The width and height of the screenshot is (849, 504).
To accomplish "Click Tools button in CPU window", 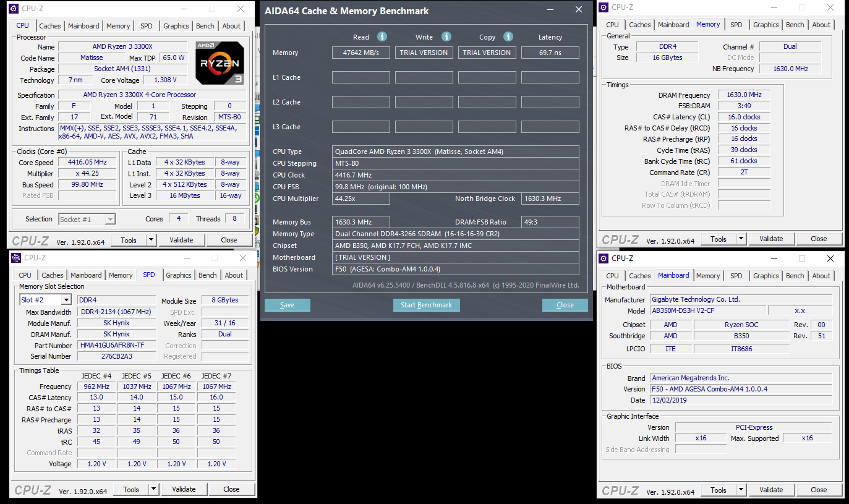I will 129,240.
